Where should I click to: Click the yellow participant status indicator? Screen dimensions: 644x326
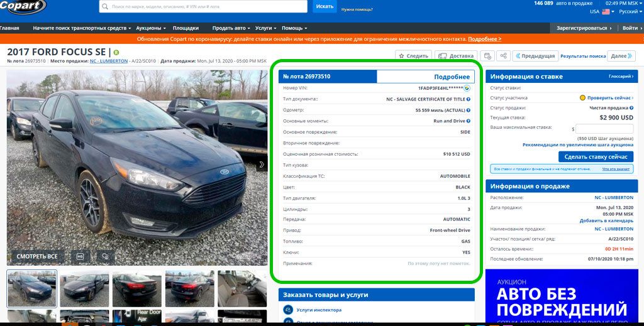(582, 98)
